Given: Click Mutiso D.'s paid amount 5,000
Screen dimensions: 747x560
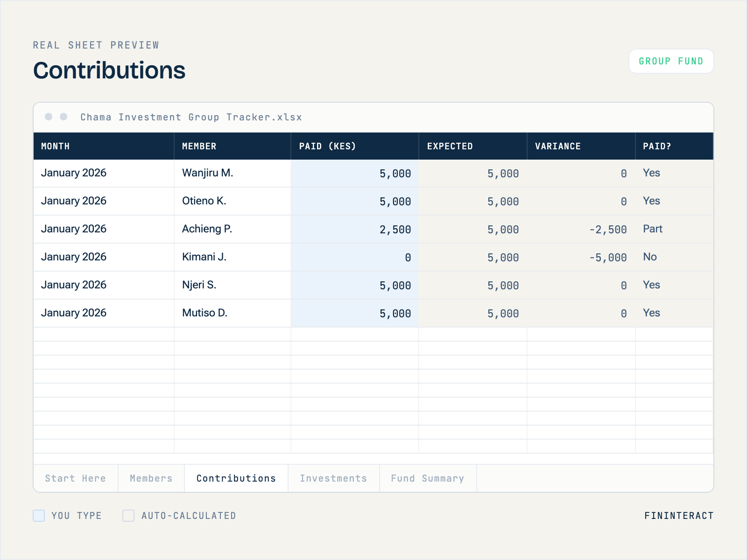Looking at the screenshot, I should pyautogui.click(x=355, y=313).
